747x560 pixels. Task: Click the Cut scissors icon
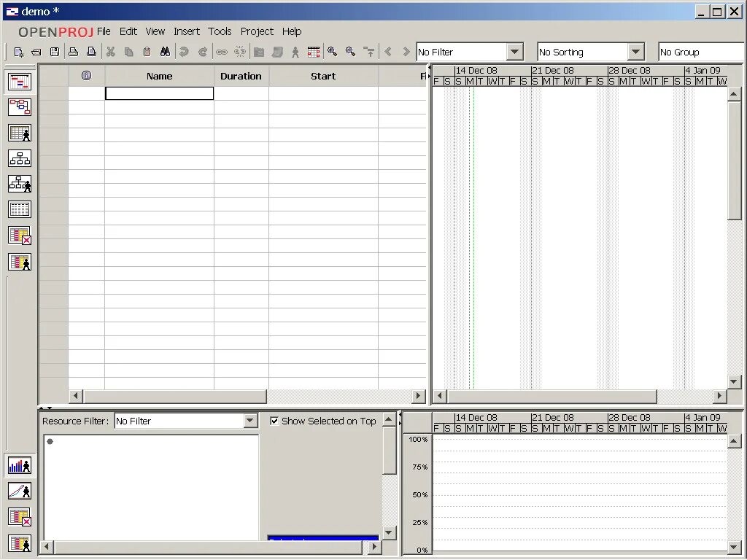click(x=111, y=52)
